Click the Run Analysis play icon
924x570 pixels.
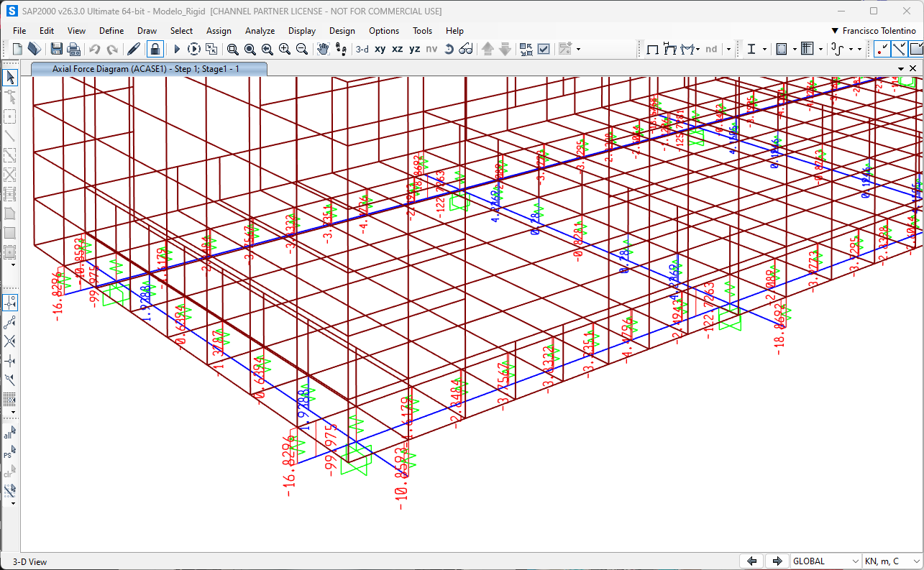pos(176,48)
